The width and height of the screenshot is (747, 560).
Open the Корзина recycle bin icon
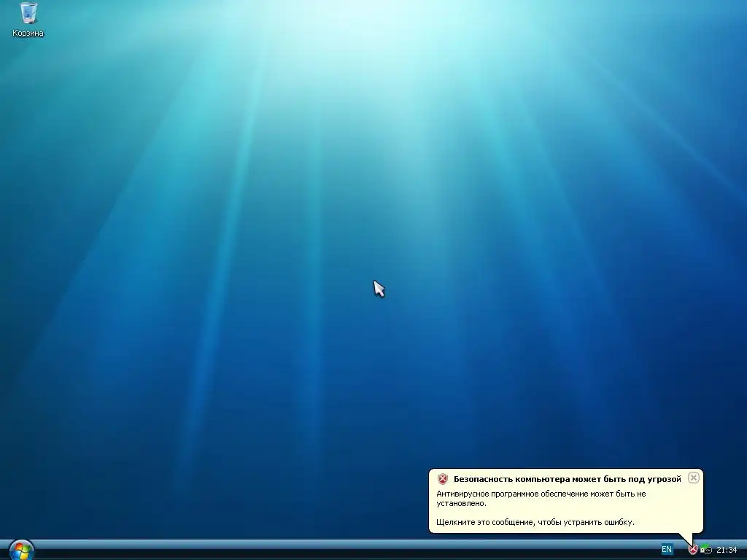click(x=28, y=13)
